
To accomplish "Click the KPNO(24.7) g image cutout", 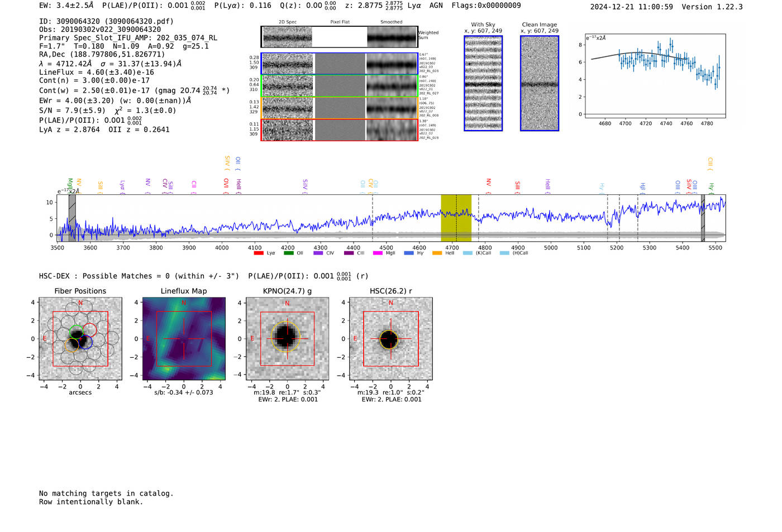I will pos(287,339).
